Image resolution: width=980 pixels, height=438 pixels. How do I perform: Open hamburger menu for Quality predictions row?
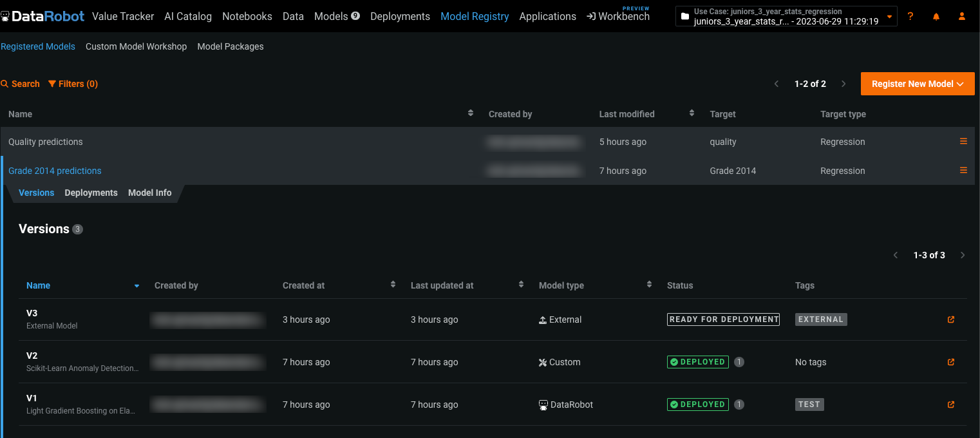point(963,142)
